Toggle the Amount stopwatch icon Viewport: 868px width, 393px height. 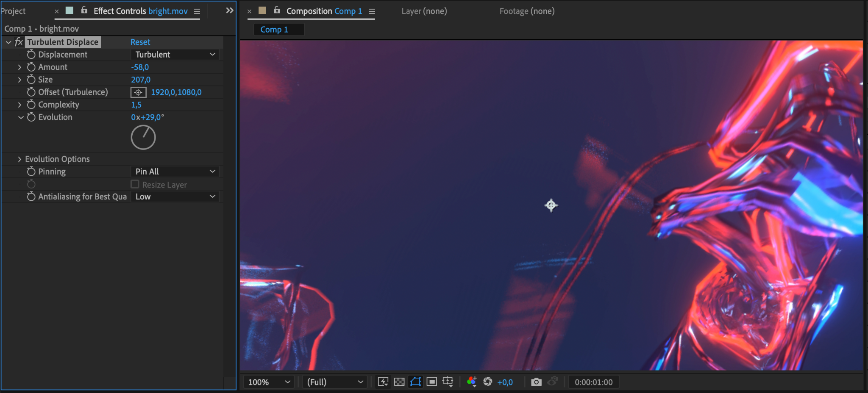click(31, 67)
